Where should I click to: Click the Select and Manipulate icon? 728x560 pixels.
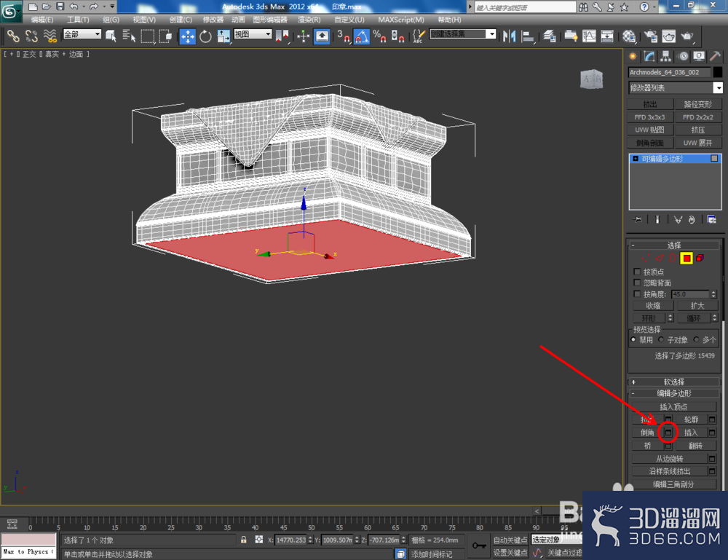point(303,36)
